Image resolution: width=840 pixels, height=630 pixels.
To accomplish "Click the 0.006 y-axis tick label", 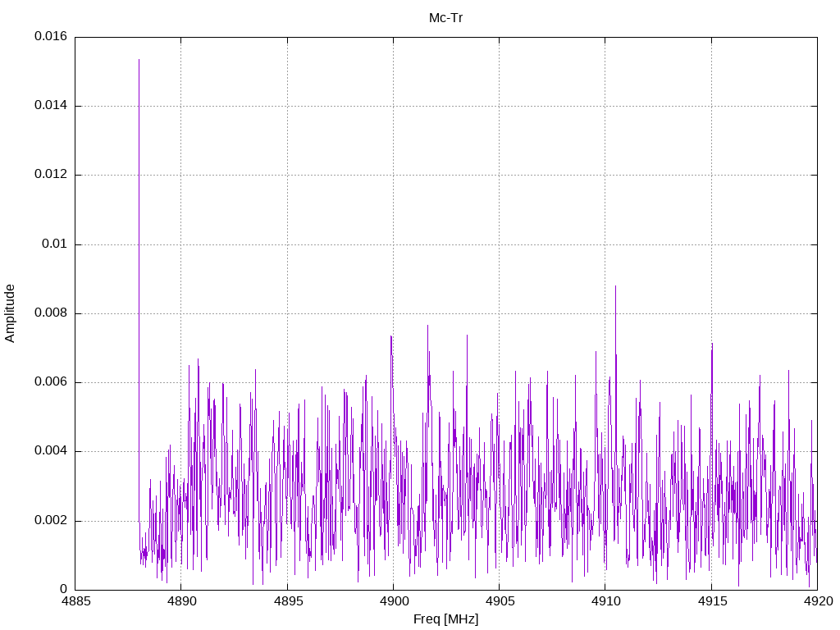I will (51, 382).
